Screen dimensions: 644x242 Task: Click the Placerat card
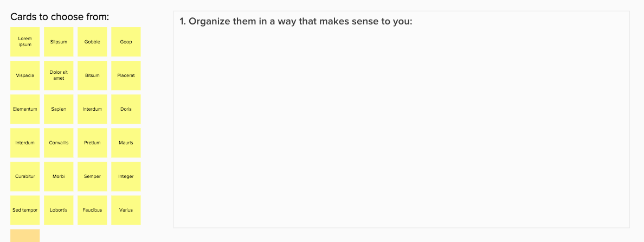click(x=126, y=75)
